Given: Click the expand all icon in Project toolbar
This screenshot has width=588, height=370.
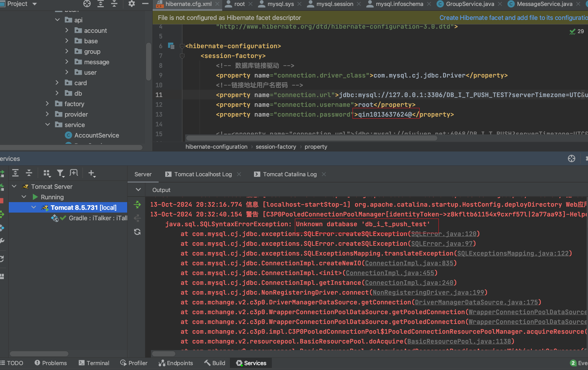Looking at the screenshot, I should [x=101, y=4].
